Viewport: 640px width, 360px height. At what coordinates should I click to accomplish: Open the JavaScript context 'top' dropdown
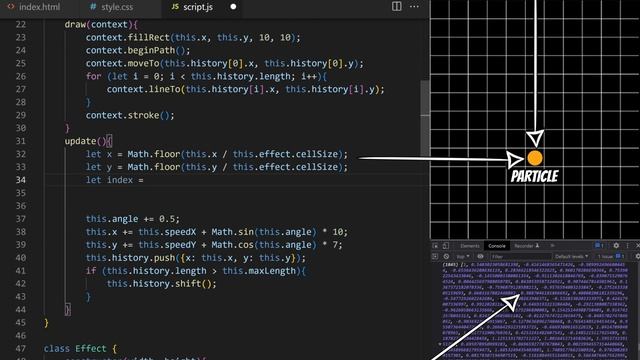463,256
